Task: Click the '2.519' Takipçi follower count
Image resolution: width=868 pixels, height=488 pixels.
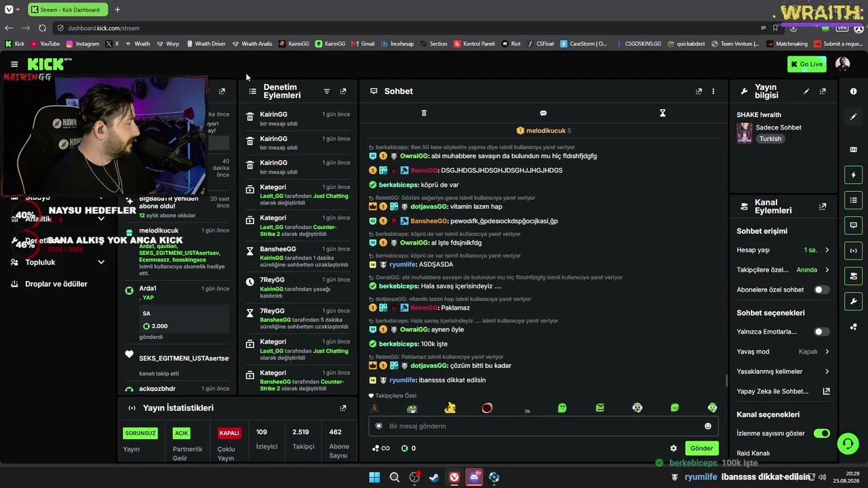Action: point(300,432)
